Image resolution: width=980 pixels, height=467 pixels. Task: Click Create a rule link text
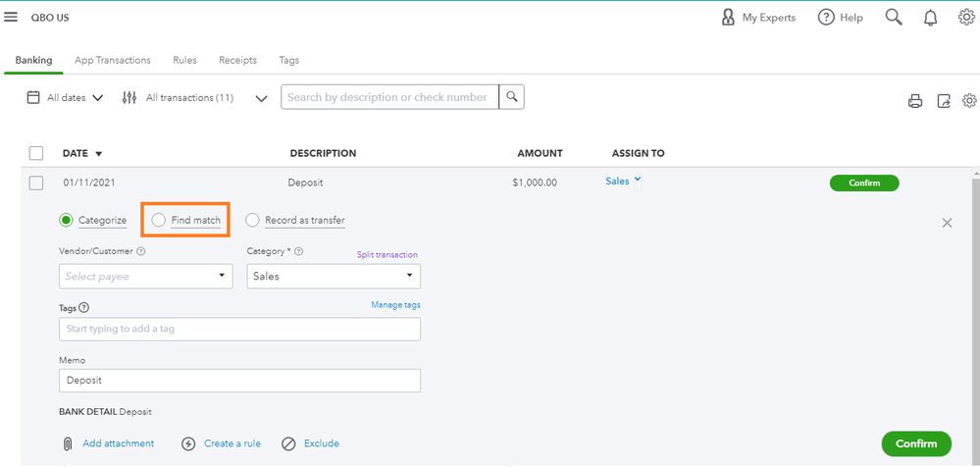(x=232, y=443)
